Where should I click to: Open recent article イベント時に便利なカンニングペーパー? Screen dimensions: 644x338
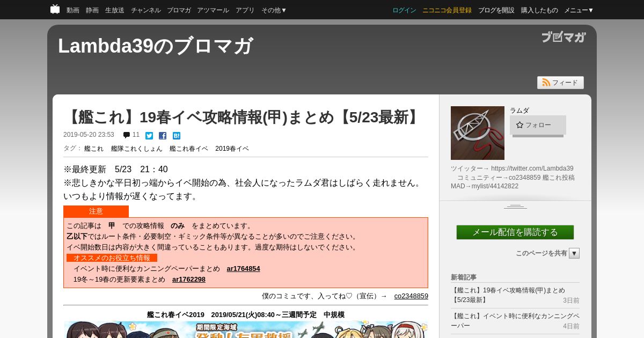point(515,321)
